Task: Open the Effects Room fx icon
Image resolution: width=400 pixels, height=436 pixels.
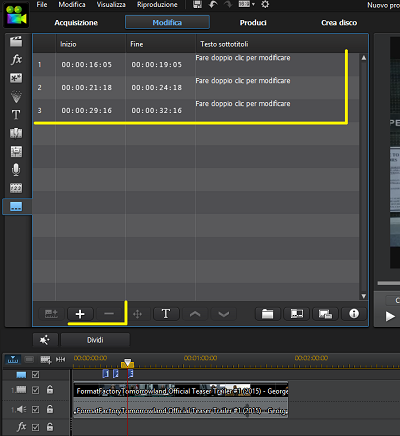Action: click(x=16, y=60)
